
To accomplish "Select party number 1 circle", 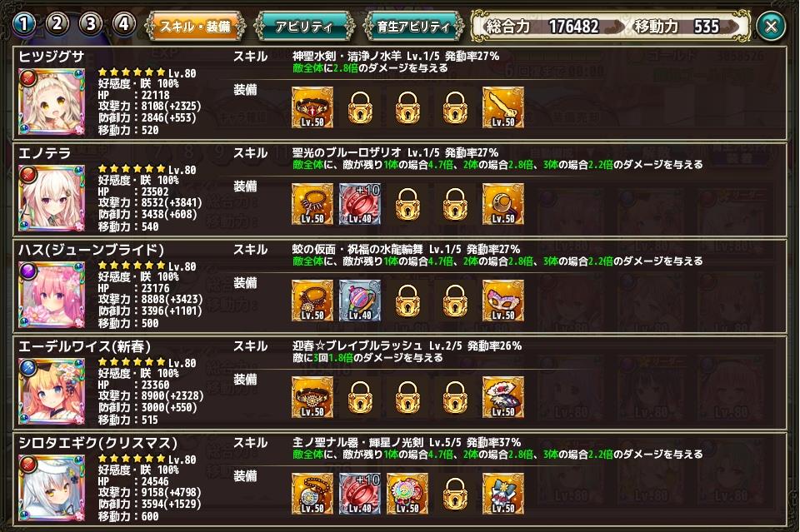I will pos(24,24).
